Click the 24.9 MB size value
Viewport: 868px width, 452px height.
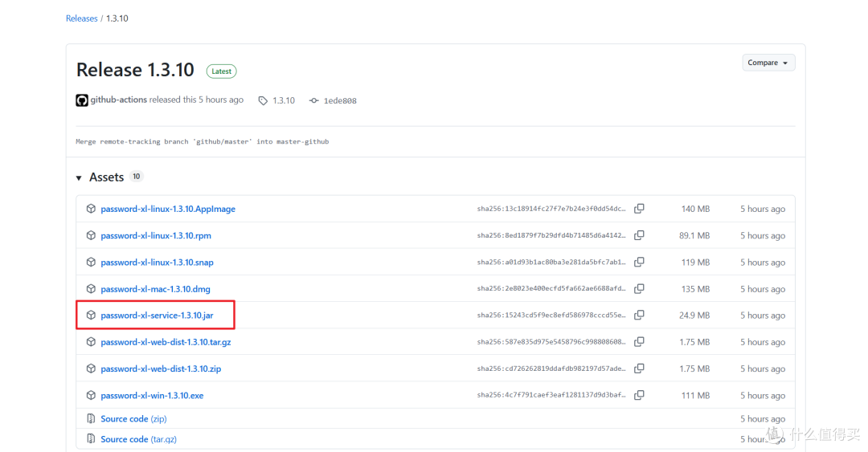[x=694, y=316]
